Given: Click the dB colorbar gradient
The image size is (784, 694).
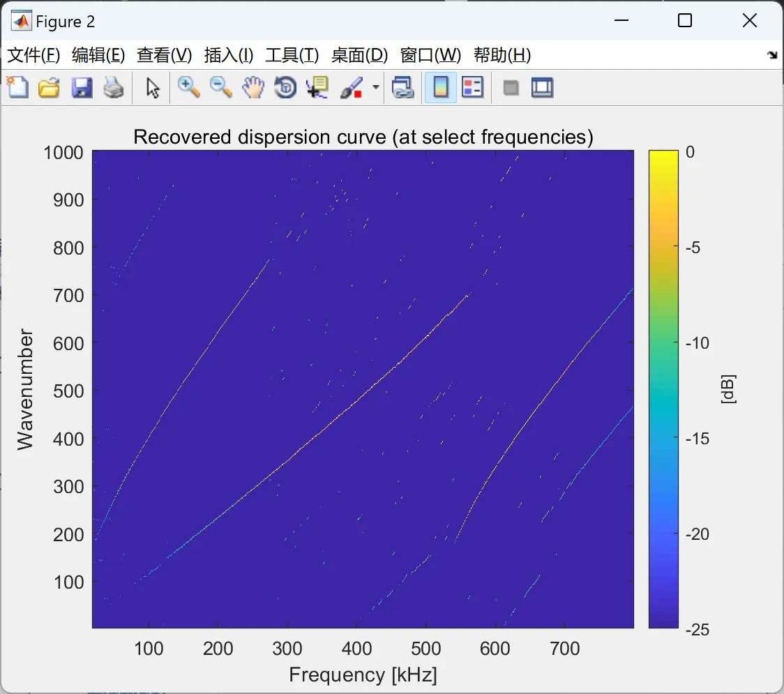Looking at the screenshot, I should point(663,389).
